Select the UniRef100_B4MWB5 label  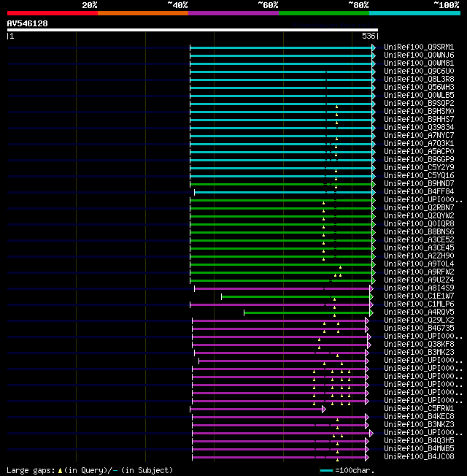(419, 448)
